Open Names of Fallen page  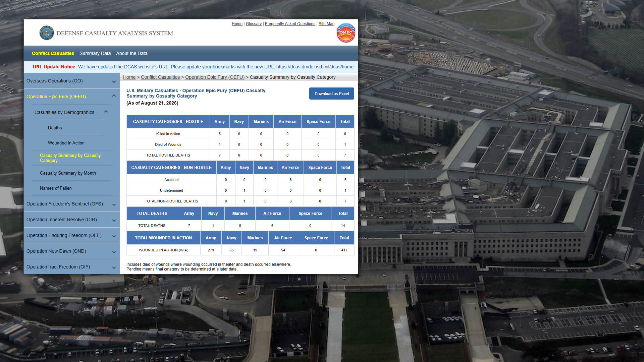56,188
